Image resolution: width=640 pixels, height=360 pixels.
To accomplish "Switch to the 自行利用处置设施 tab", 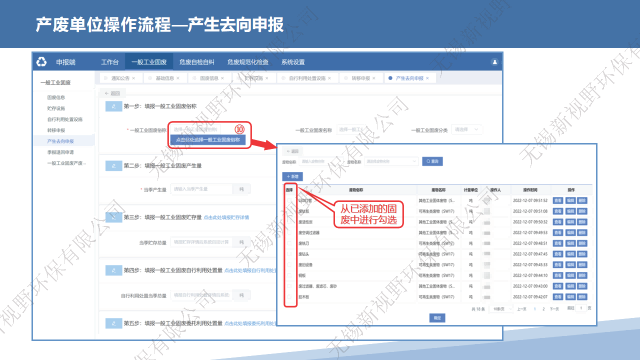I will point(307,78).
